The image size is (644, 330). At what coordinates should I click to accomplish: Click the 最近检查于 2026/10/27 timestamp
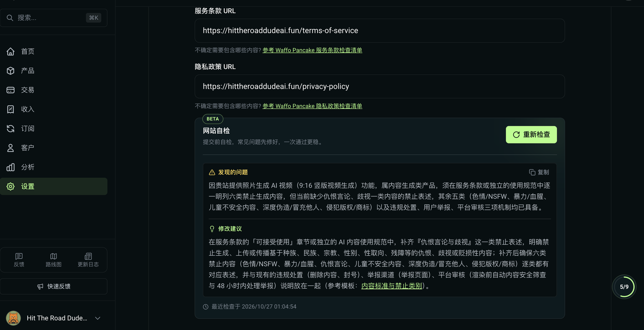coord(254,306)
